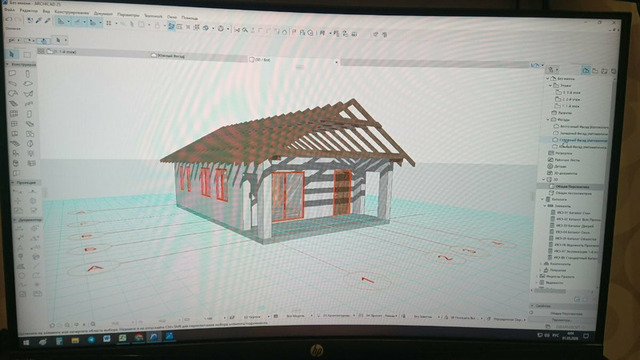Viewport: 640px width, 360px height.
Task: Open the Project Map in Navigator
Action: click(587, 71)
